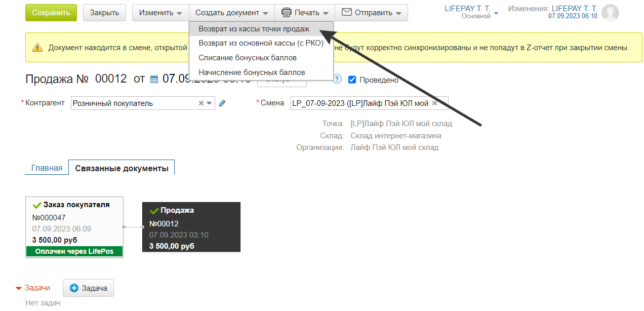Click the yellow warning triangle icon
644x311 pixels.
pos(37,48)
